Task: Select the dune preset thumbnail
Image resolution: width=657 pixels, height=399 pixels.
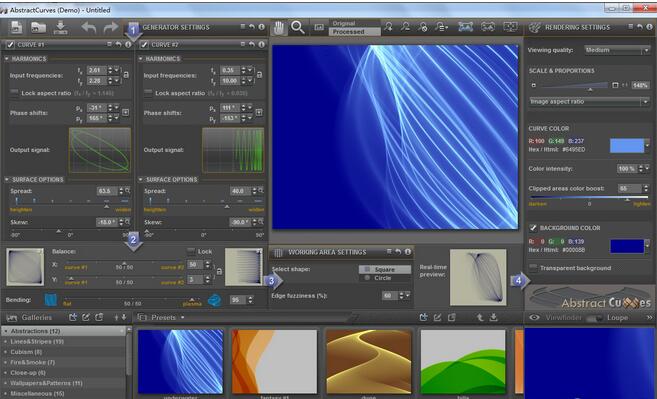Action: click(369, 361)
